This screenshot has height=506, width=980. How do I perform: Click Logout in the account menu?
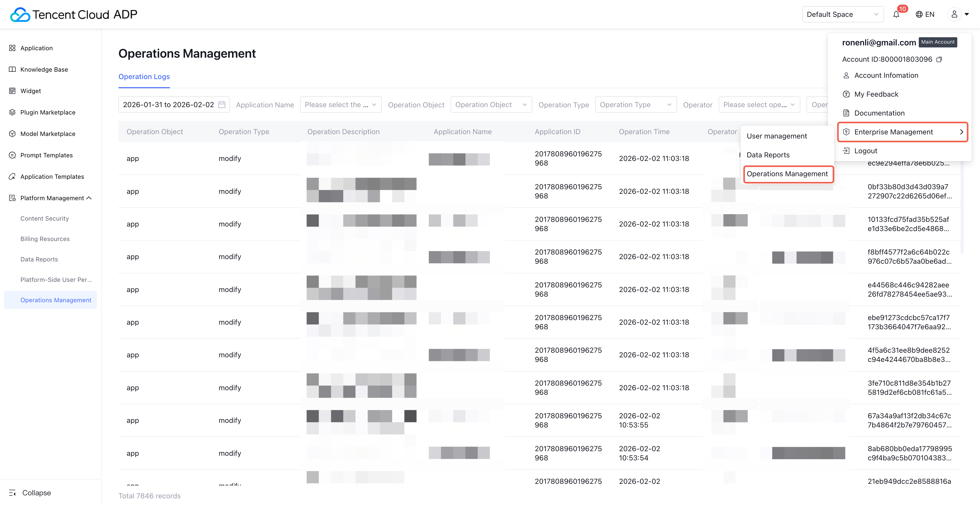tap(865, 151)
